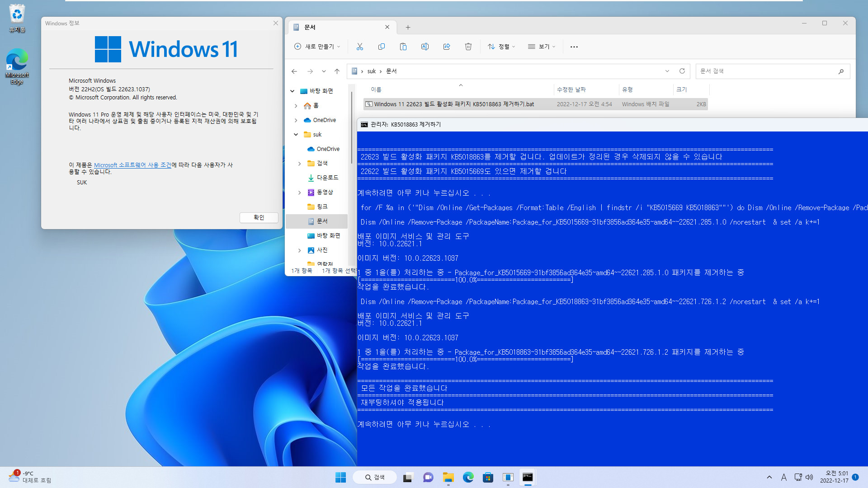
Task: Refresh the 문서 folder view
Action: pos(682,71)
